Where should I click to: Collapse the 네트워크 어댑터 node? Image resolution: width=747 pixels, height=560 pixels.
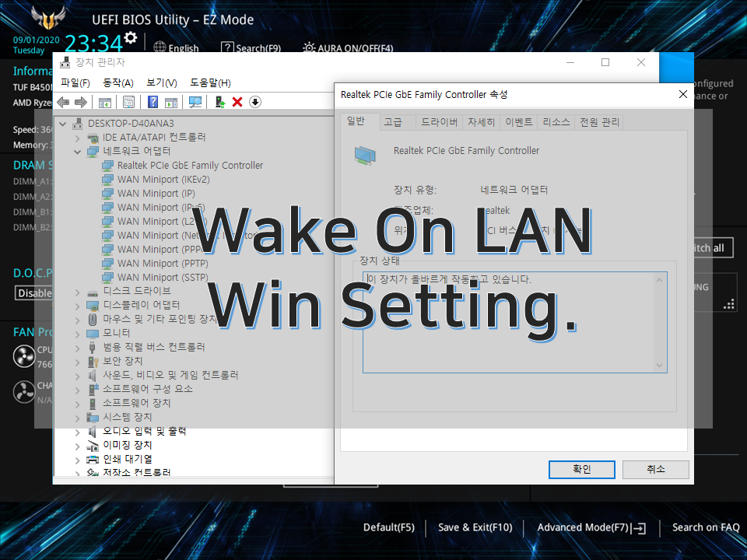pyautogui.click(x=78, y=152)
